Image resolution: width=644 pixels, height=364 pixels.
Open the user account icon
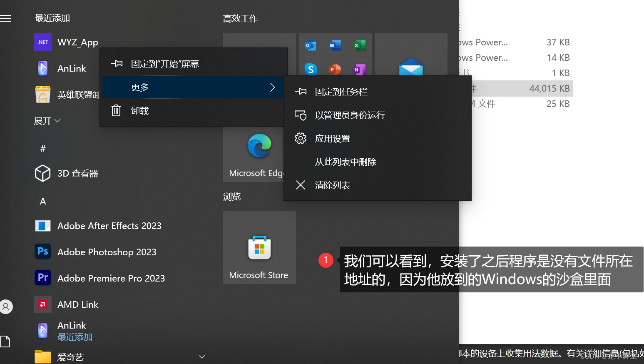pyautogui.click(x=6, y=307)
